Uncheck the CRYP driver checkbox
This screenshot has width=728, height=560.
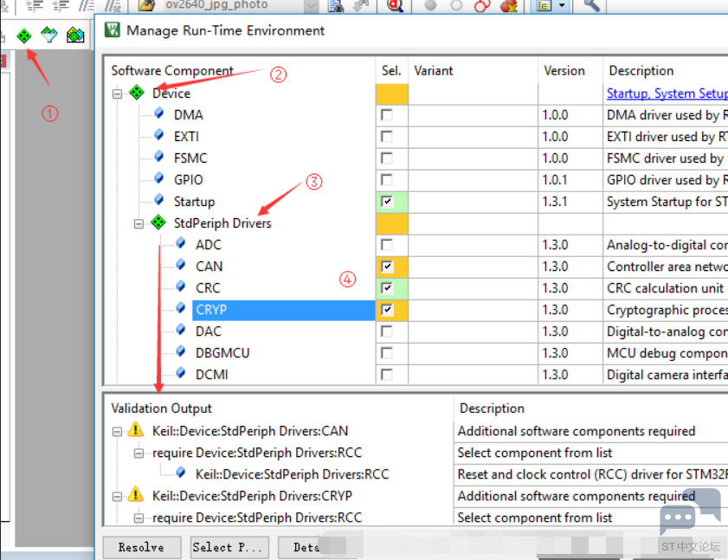click(x=386, y=310)
